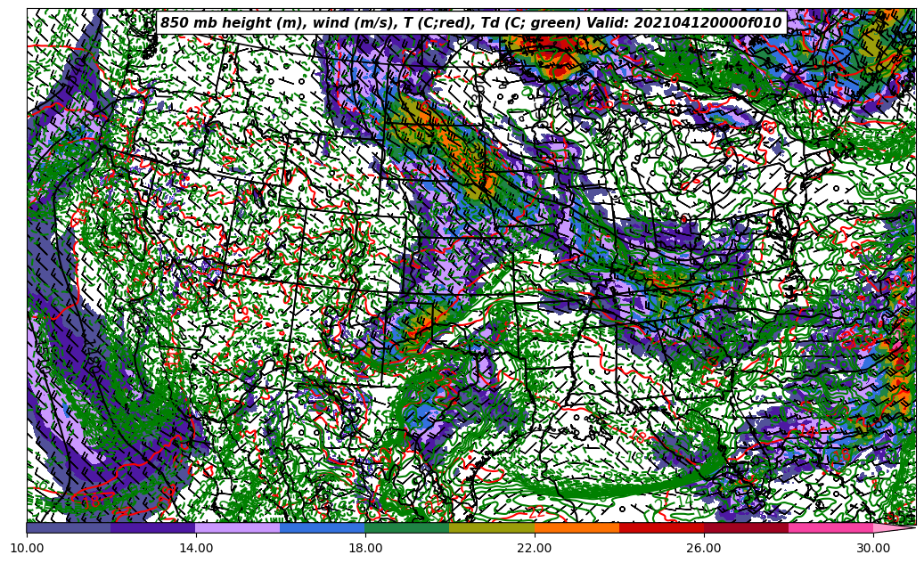The width and height of the screenshot is (924, 563).
Task: Pick the olive 20–22 colorbar segment
Action: click(x=492, y=527)
